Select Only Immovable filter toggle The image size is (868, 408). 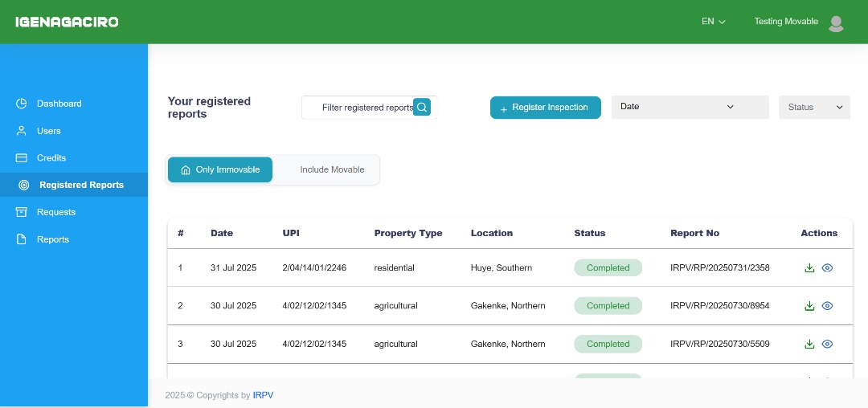(220, 169)
